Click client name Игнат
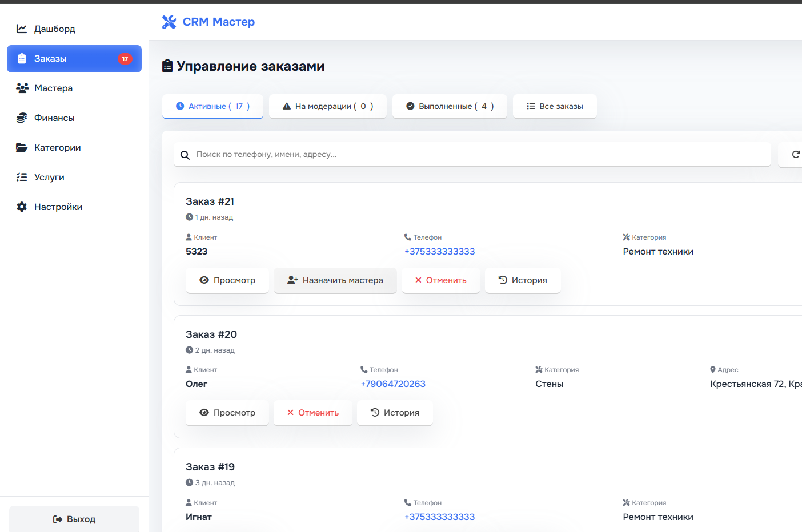 199,517
